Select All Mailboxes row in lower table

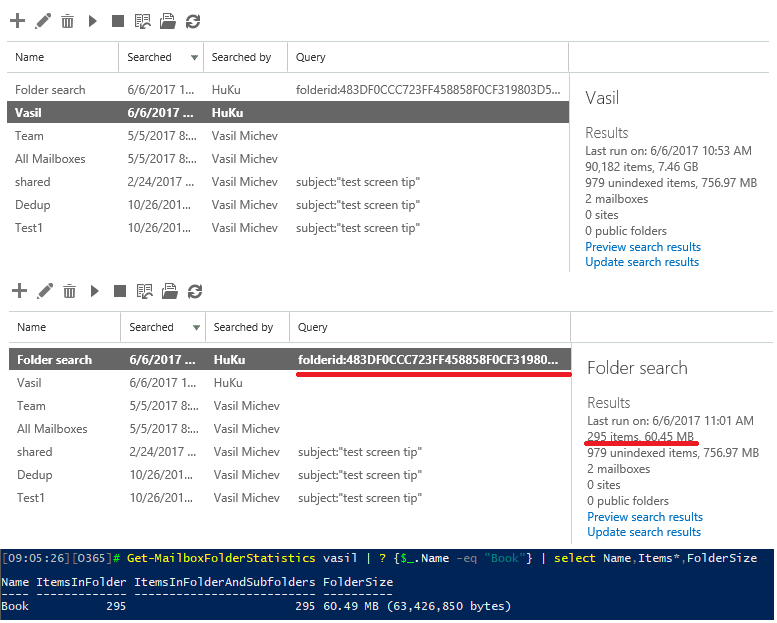[x=290, y=429]
